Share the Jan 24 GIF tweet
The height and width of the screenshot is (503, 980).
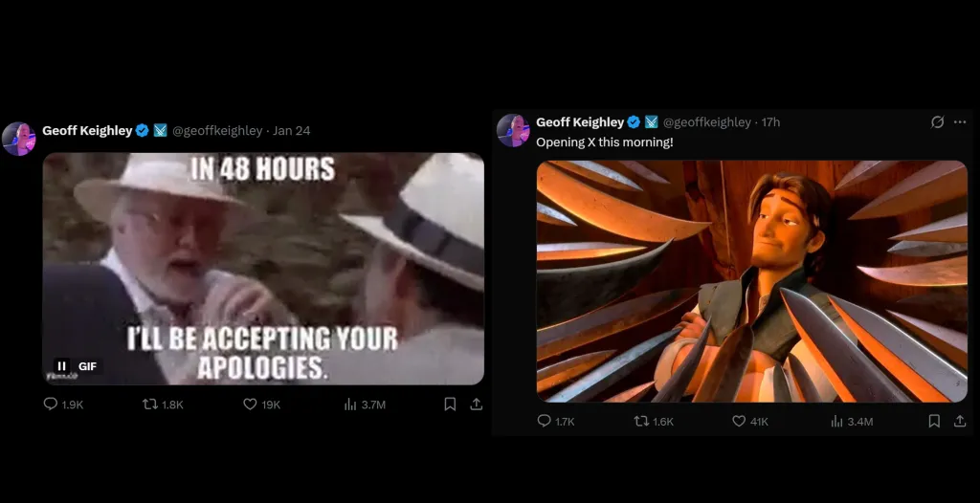477,405
